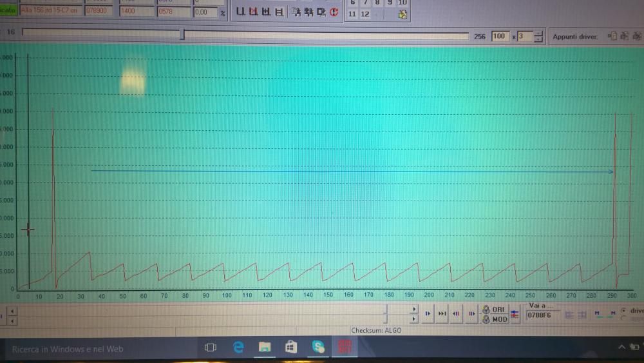Image resolution: width=644 pixels, height=363 pixels.
Task: Click the first icon after Appunti driver
Action: pyautogui.click(x=612, y=36)
